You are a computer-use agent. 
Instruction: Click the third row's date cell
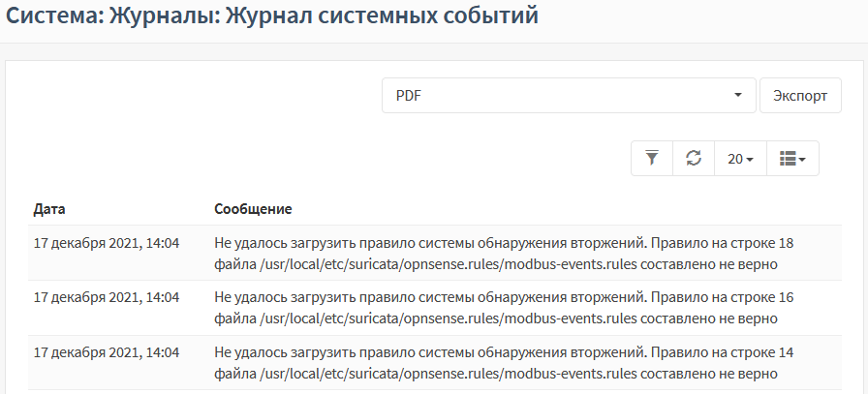coord(107,352)
